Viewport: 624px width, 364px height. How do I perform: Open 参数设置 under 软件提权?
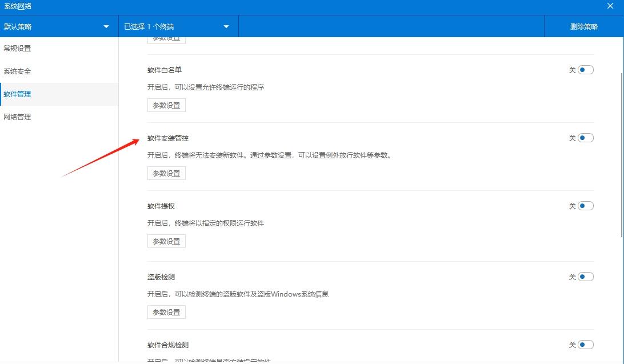click(166, 242)
